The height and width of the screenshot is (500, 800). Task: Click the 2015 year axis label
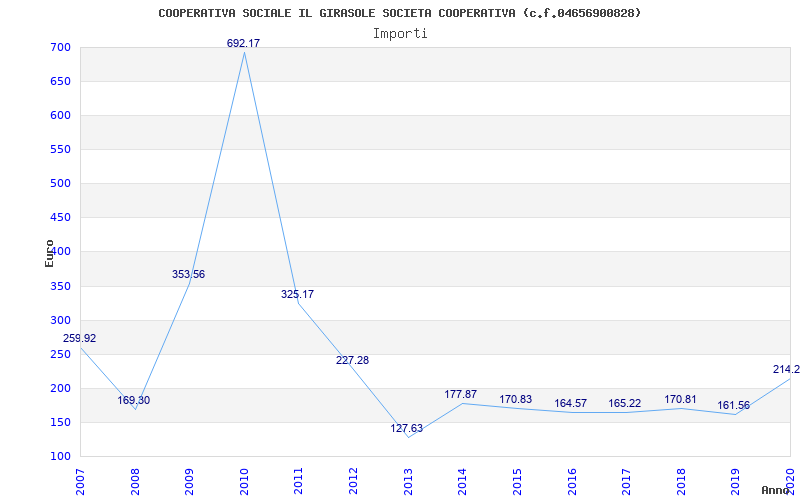pos(517,481)
